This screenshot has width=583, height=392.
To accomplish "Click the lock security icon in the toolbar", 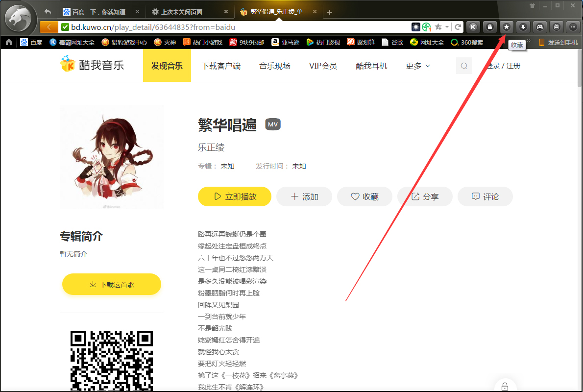I will click(x=489, y=27).
